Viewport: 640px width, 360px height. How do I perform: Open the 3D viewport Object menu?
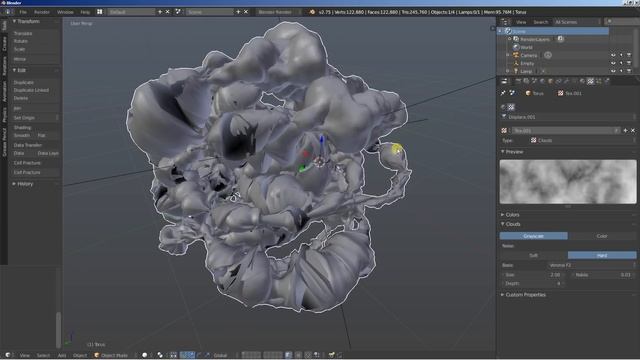[80, 356]
